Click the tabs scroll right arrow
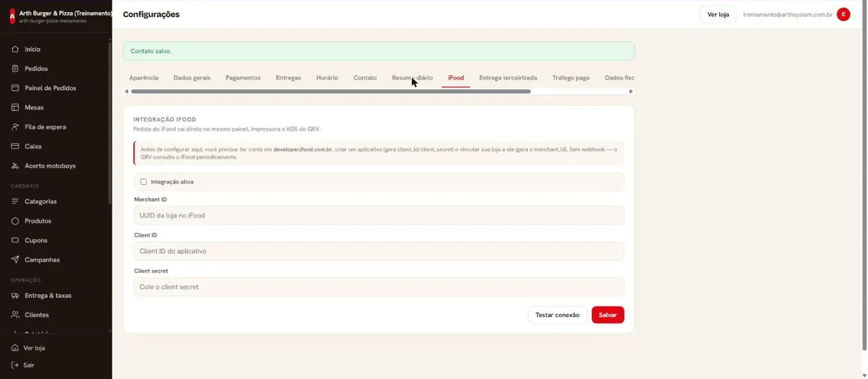The width and height of the screenshot is (868, 379). pos(631,92)
